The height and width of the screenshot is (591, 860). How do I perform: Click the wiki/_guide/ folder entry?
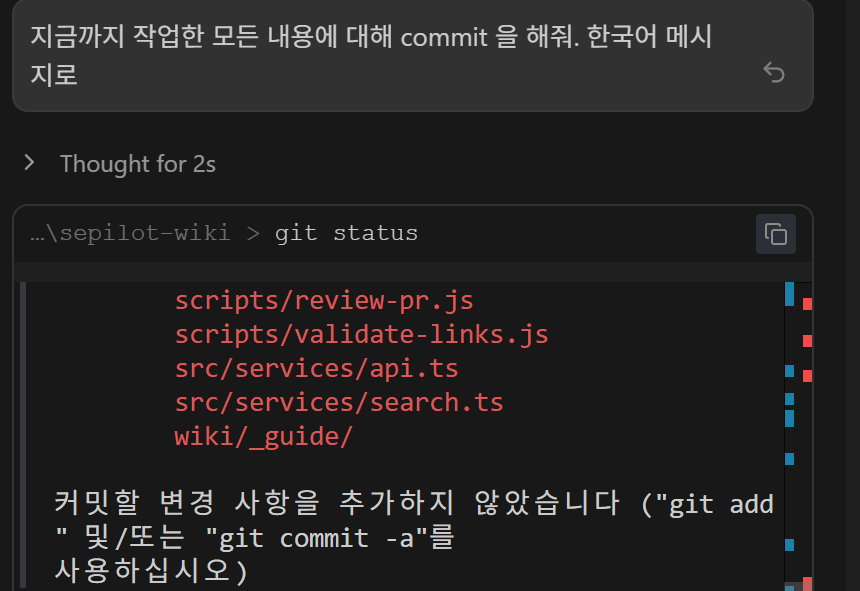tap(264, 436)
